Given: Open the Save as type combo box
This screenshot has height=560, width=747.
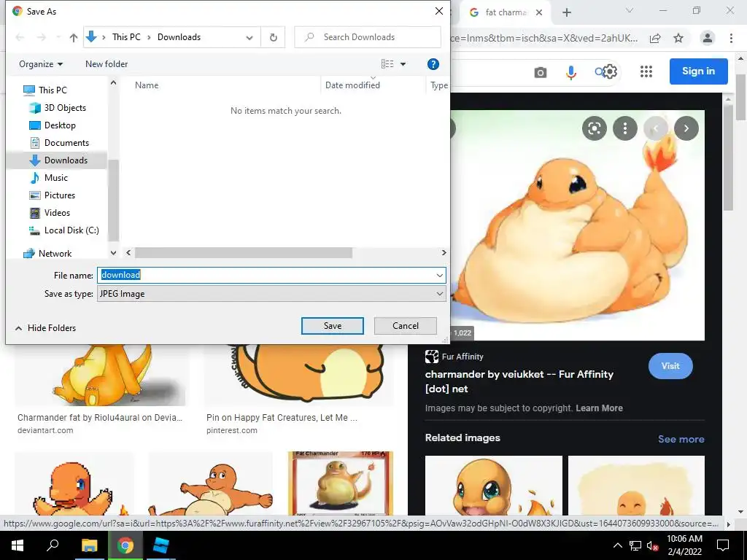Looking at the screenshot, I should click(271, 294).
